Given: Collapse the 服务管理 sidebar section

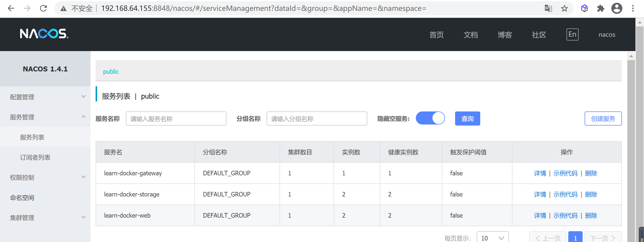Looking at the screenshot, I should (45, 117).
